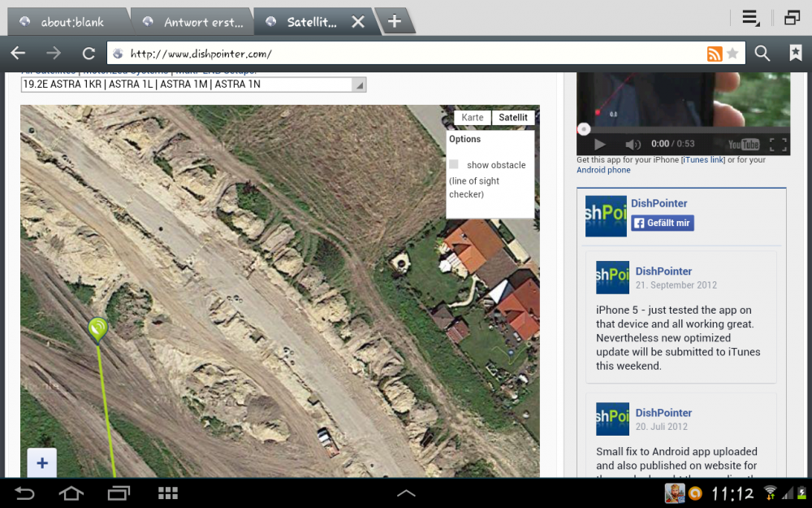Switch map to Satellit view
The height and width of the screenshot is (508, 812).
513,118
